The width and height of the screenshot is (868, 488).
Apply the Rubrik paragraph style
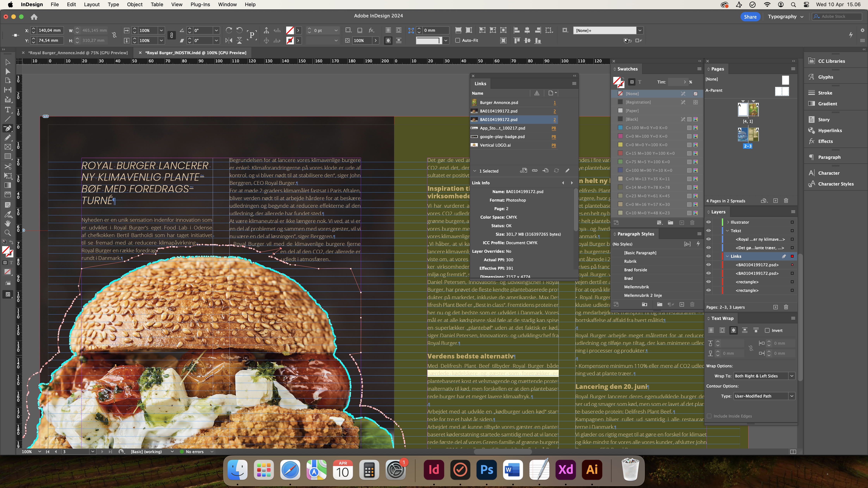click(630, 261)
